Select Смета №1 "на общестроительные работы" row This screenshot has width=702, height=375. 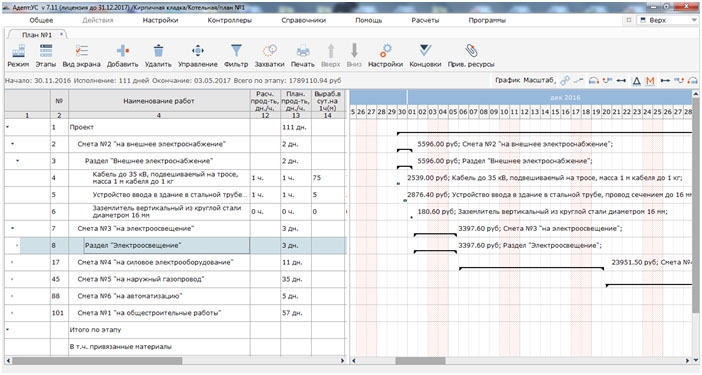pos(175,313)
